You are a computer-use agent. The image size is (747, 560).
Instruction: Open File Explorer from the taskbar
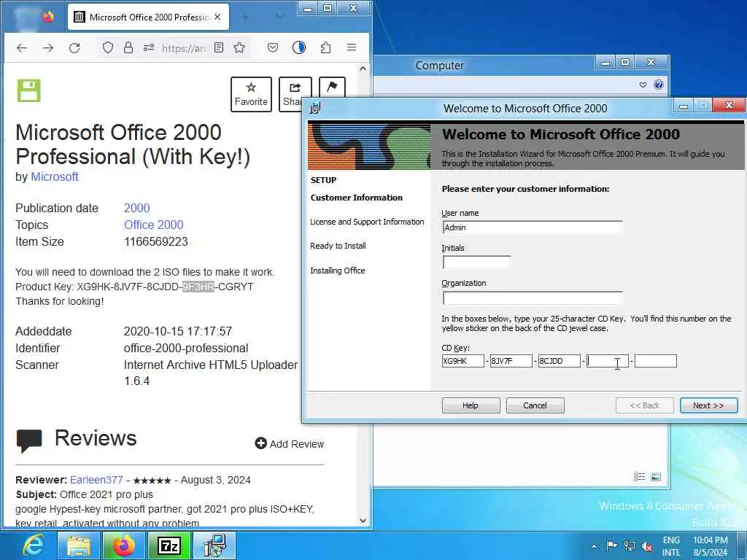[79, 545]
